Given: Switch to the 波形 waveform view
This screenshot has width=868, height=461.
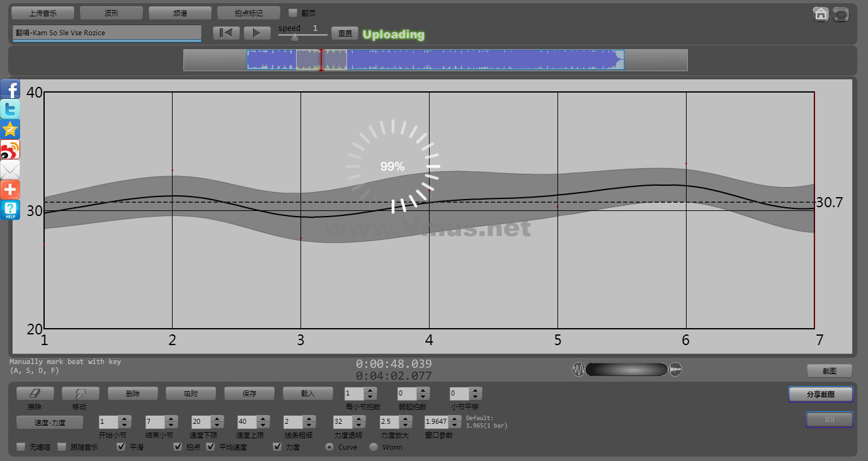Looking at the screenshot, I should (111, 13).
